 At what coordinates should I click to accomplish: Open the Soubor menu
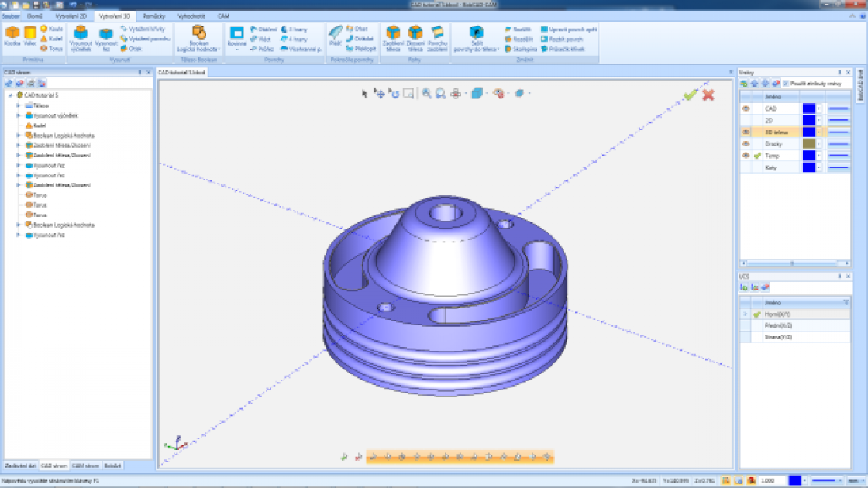11,16
